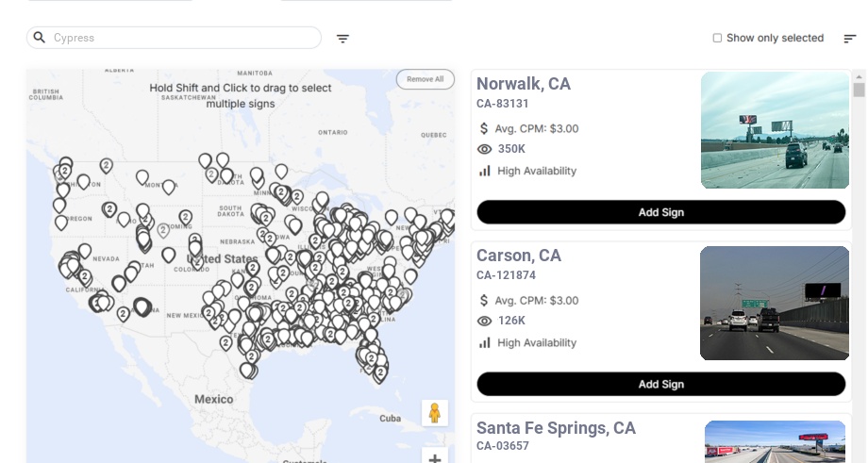Open the Carson billboard photo thumbnail

775,303
